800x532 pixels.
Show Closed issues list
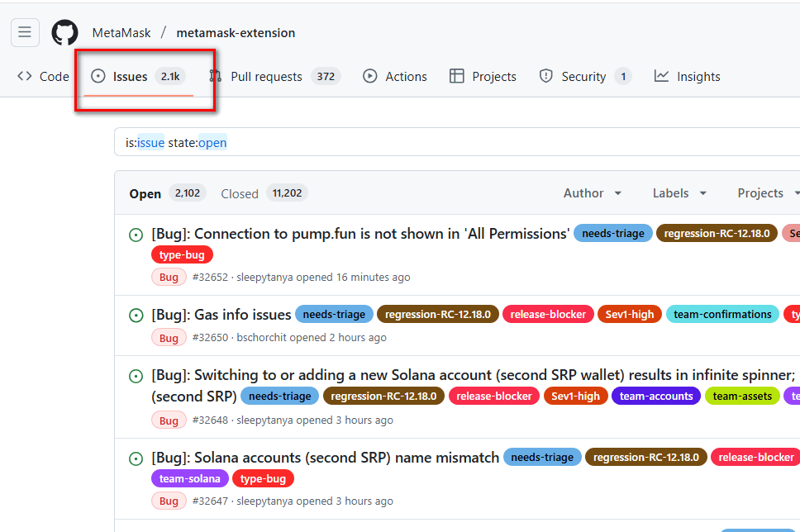[264, 193]
